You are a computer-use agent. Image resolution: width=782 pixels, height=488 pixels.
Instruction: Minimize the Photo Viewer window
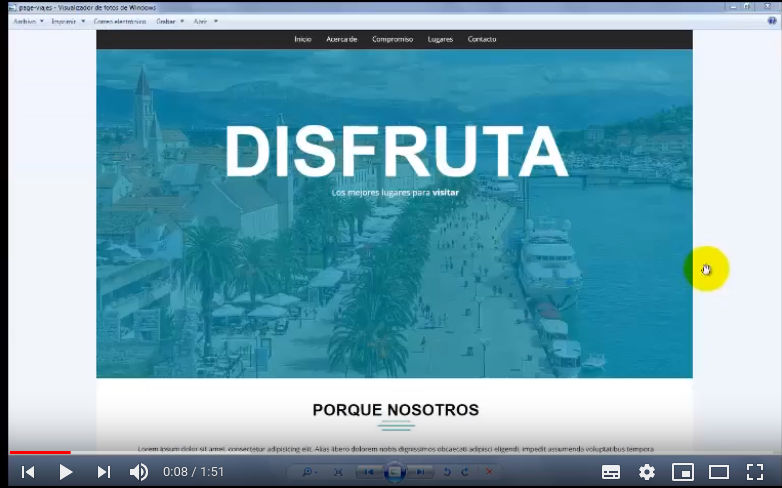coord(733,6)
